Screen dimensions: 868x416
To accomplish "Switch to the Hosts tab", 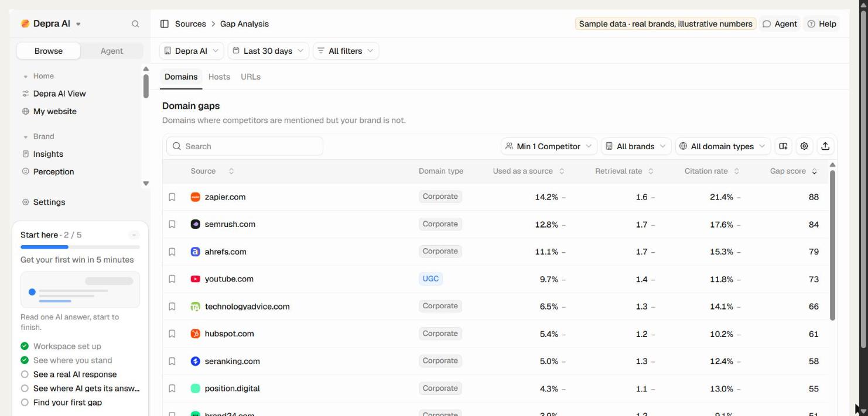I will [x=219, y=77].
